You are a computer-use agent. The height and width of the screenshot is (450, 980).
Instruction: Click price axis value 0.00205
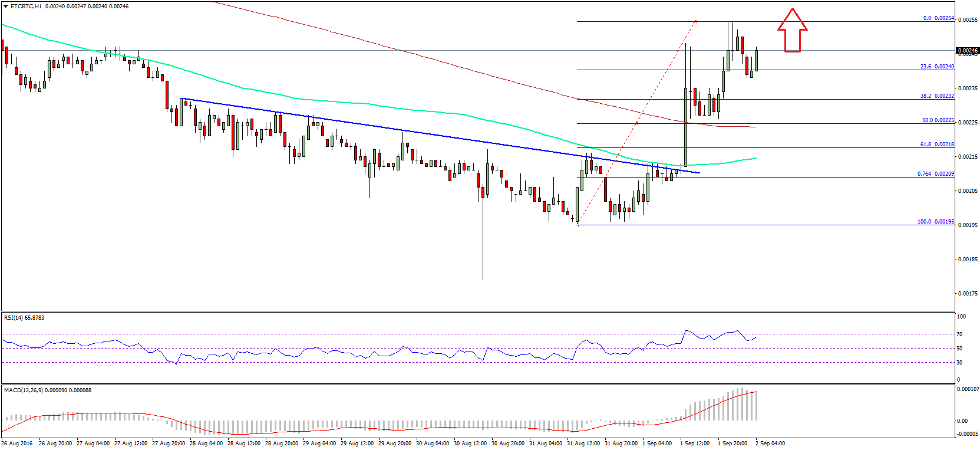[x=968, y=191]
